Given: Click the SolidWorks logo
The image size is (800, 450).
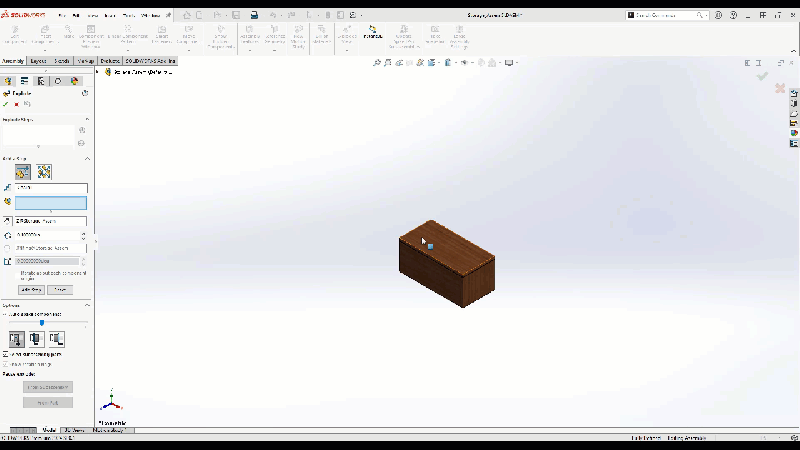Looking at the screenshot, I should [x=23, y=15].
